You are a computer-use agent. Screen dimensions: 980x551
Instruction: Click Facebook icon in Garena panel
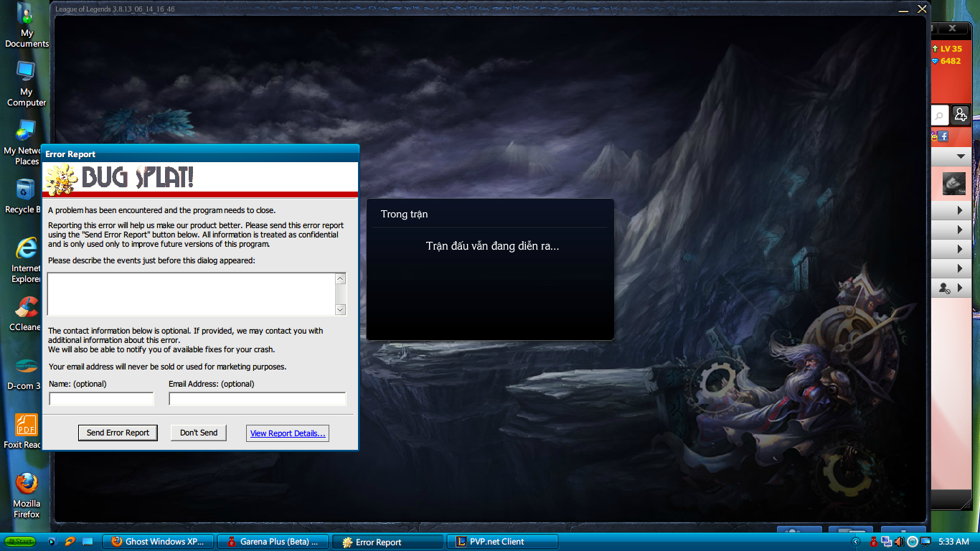(x=943, y=136)
